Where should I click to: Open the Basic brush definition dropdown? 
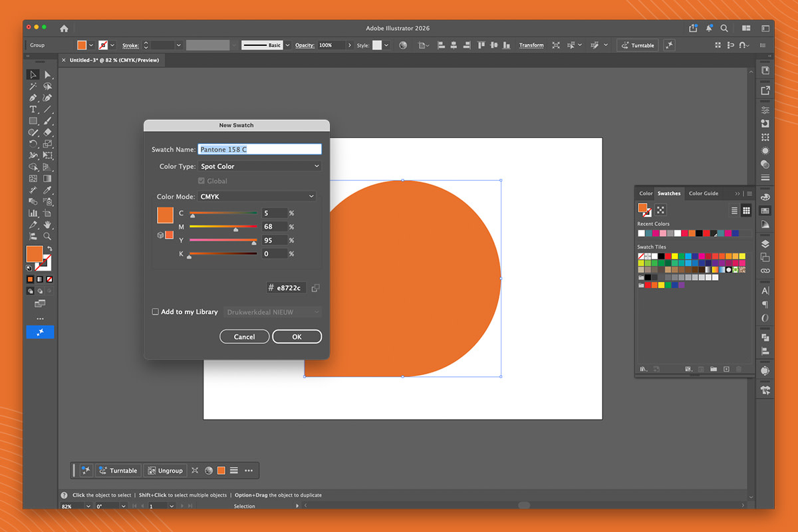click(287, 45)
